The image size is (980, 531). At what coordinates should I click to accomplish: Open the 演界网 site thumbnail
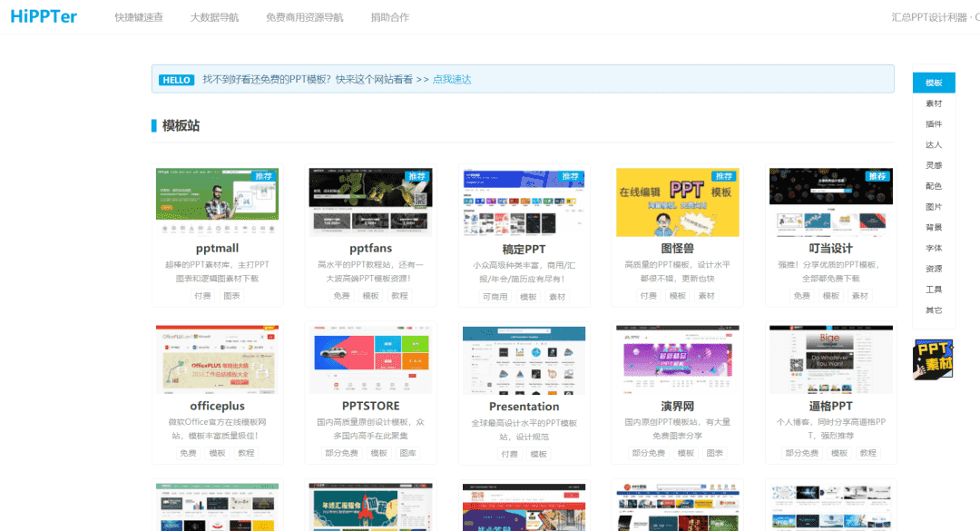[x=678, y=359]
